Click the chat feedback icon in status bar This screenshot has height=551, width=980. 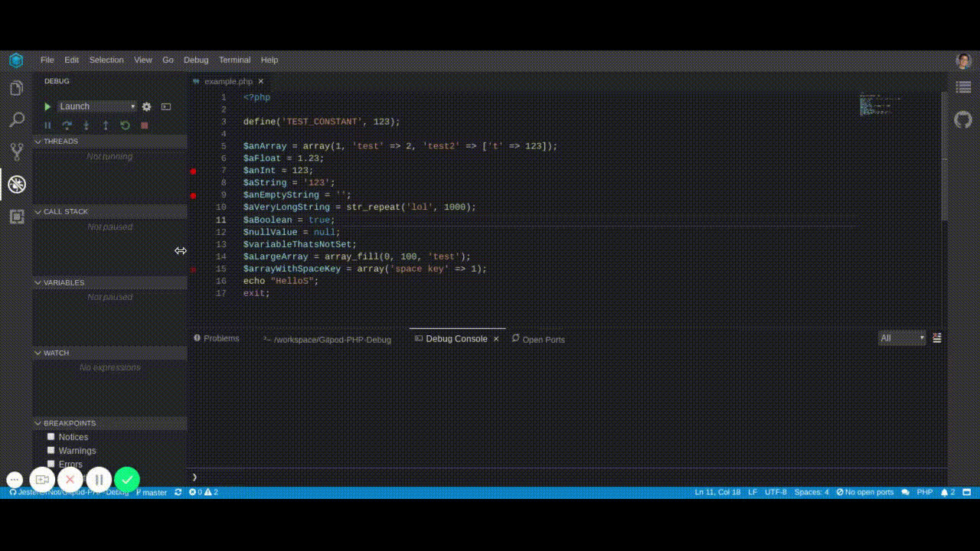pos(906,492)
